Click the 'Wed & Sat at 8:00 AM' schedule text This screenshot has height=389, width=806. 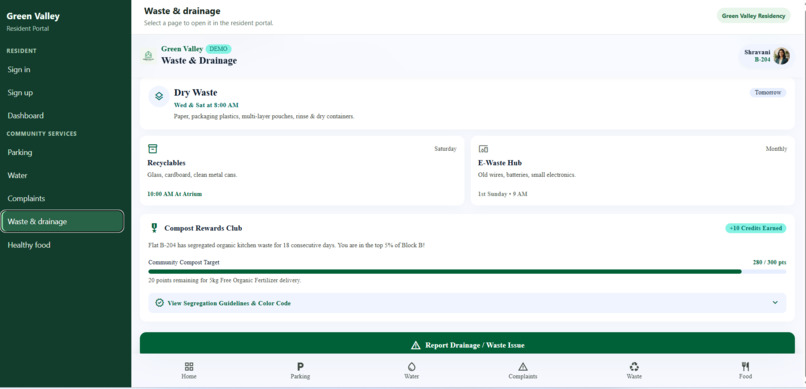(206, 105)
